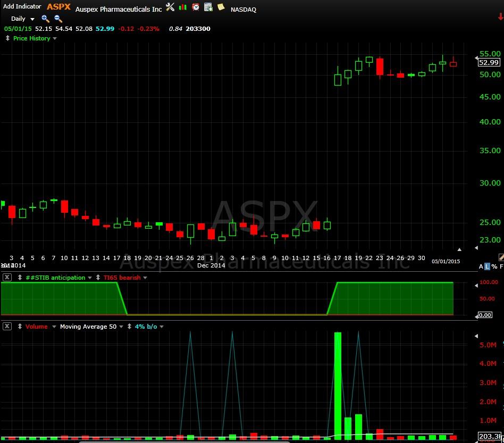Click the 05/01/15 date in the data readout

(x=18, y=29)
